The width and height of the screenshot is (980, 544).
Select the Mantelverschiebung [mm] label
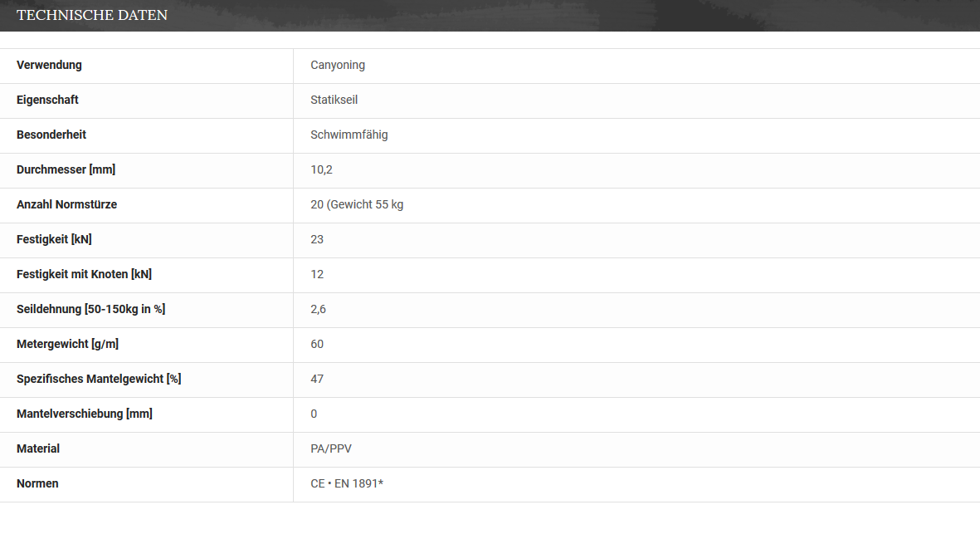click(85, 414)
